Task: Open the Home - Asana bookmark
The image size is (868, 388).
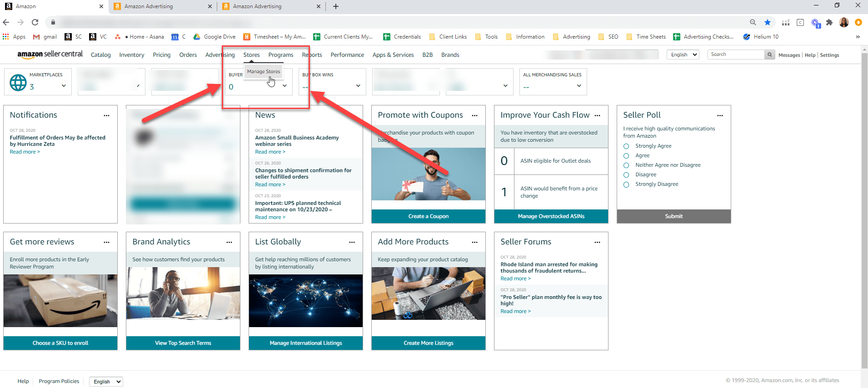Action: 140,37
